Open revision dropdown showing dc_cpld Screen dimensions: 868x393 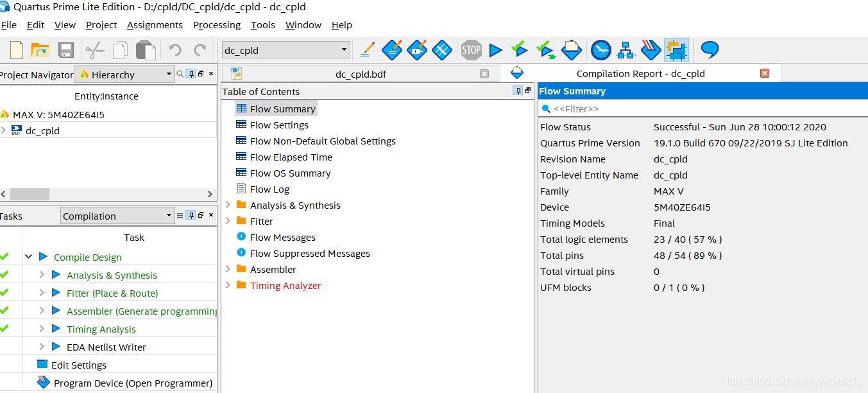(285, 50)
